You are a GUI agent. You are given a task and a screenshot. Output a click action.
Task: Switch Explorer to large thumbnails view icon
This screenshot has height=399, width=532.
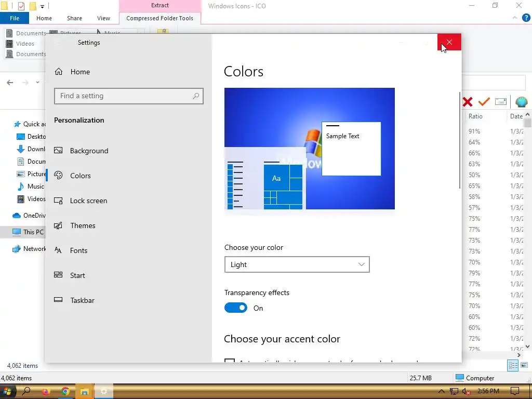coord(524,365)
